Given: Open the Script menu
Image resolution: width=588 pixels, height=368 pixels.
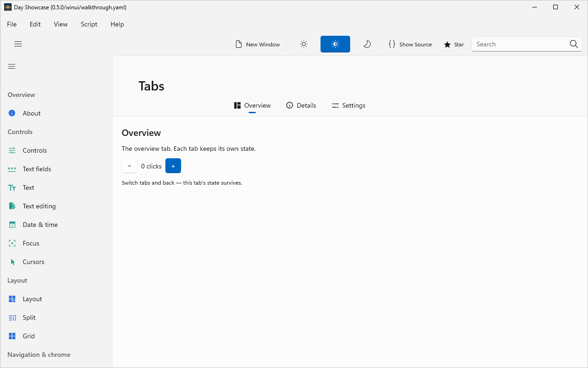Looking at the screenshot, I should tap(89, 24).
